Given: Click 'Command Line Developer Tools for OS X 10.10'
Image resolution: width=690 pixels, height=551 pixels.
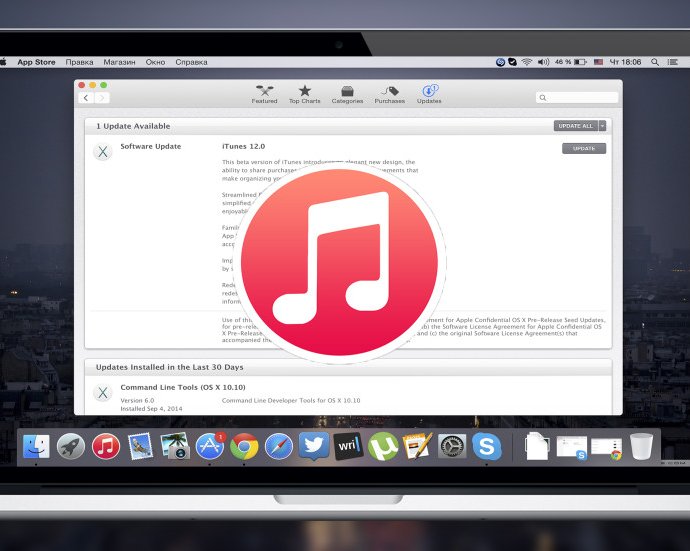Looking at the screenshot, I should [291, 400].
